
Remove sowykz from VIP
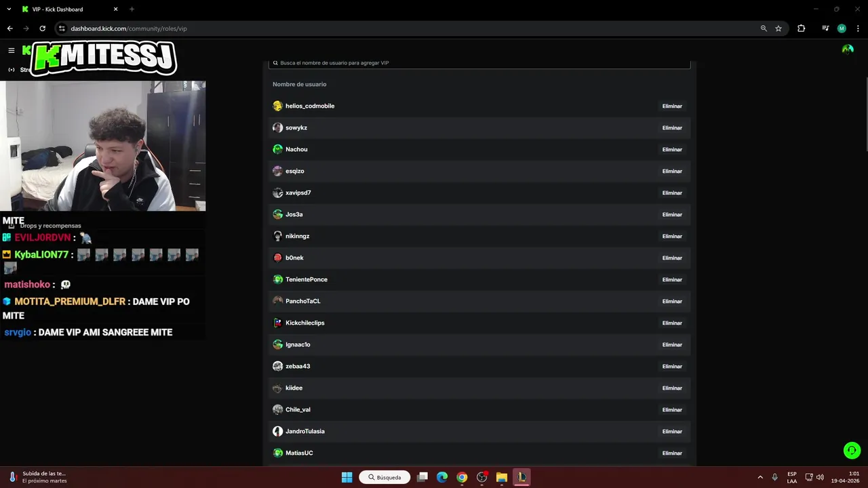(x=672, y=128)
